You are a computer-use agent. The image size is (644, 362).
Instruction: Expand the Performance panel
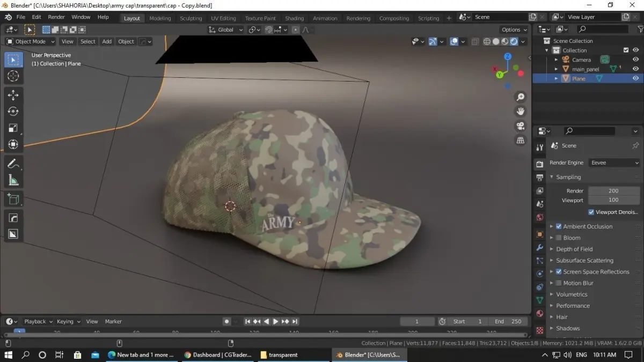point(551,306)
